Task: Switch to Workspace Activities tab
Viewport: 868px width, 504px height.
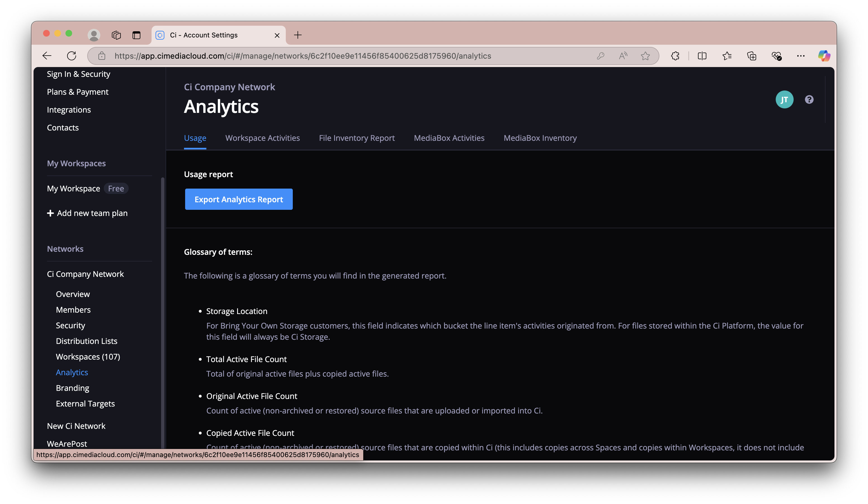Action: (x=263, y=138)
